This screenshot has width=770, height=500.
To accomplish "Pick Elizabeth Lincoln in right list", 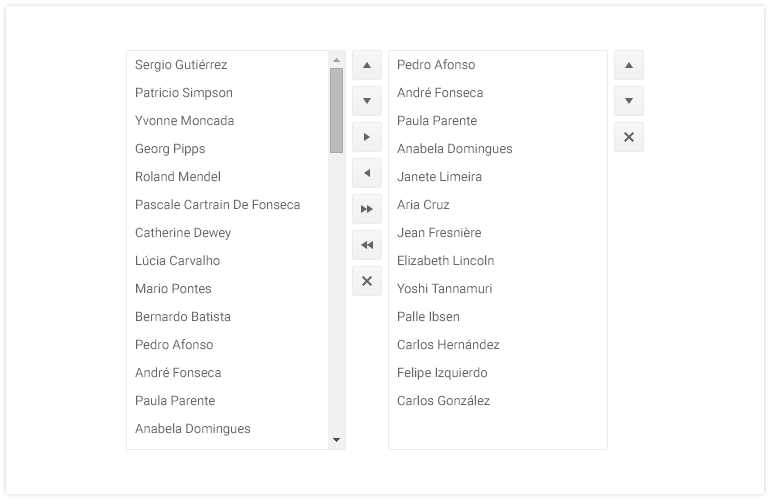I will [445, 261].
